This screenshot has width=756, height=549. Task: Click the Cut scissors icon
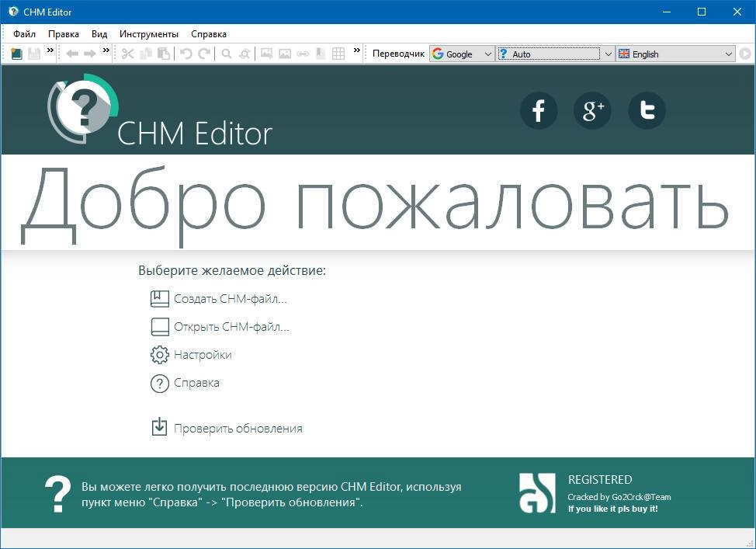[x=128, y=54]
